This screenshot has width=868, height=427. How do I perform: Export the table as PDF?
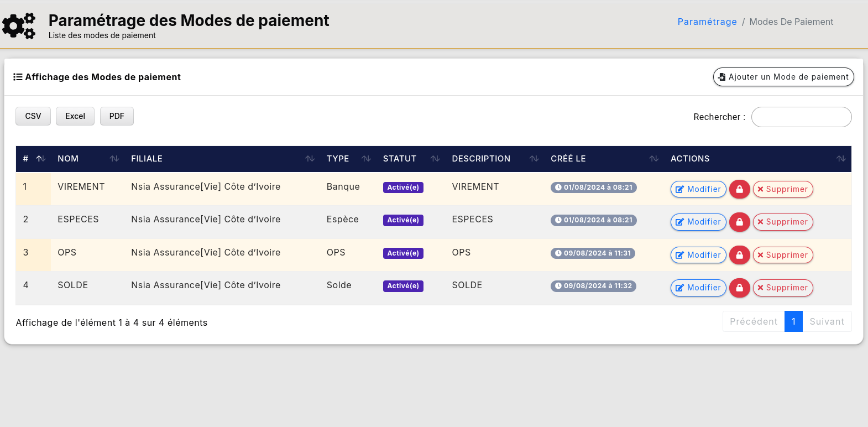click(117, 116)
